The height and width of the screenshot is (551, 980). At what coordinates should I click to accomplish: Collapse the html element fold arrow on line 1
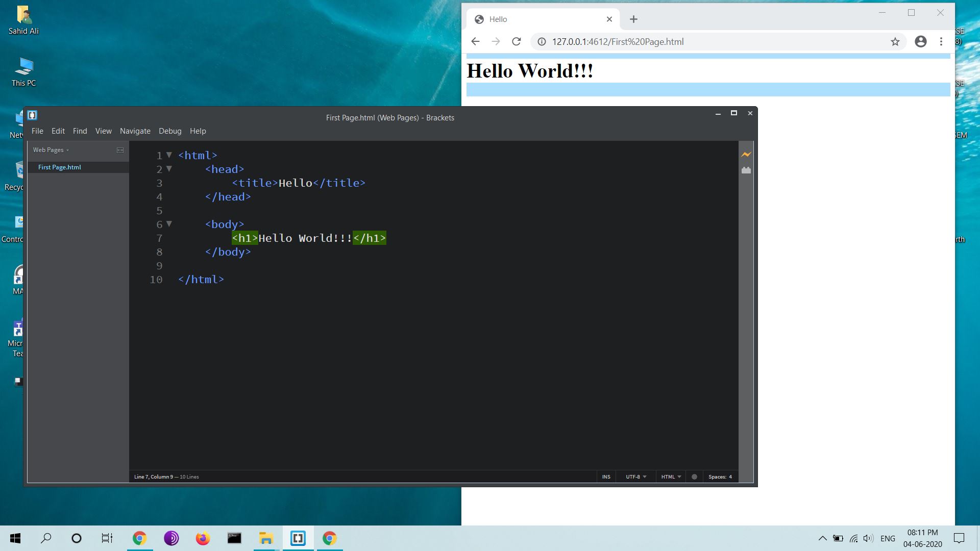tap(169, 155)
